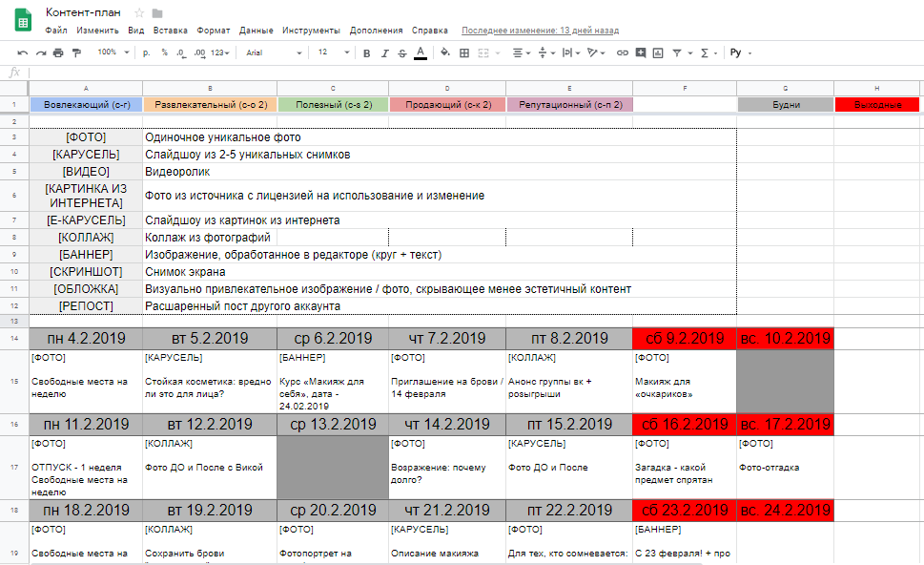This screenshot has width=924, height=565.
Task: Open the Инструменты menu
Action: click(x=311, y=31)
